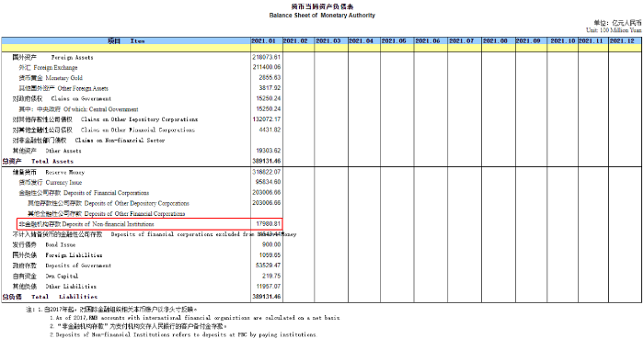Click the Total Liabilities value cell
The height and width of the screenshot is (339, 644).
pyautogui.click(x=266, y=297)
